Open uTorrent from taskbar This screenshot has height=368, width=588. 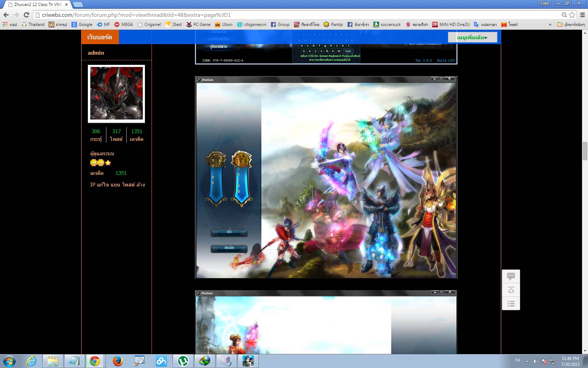pyautogui.click(x=183, y=361)
